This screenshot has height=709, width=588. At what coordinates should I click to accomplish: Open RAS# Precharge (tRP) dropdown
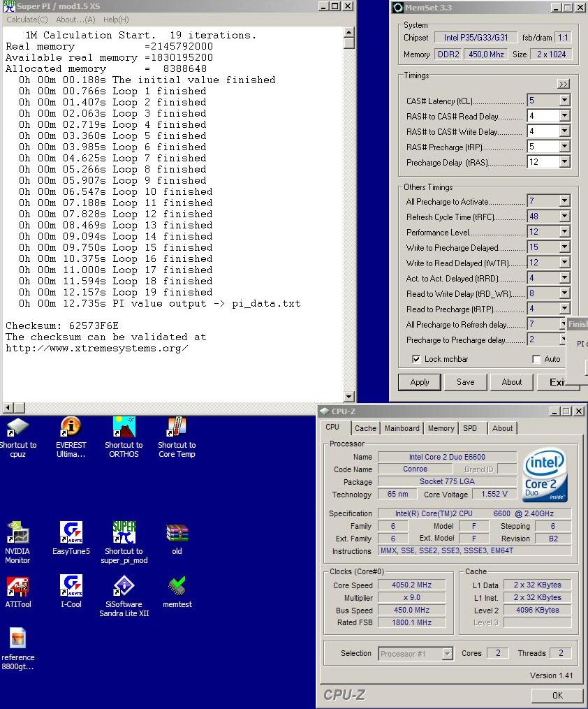pos(564,147)
